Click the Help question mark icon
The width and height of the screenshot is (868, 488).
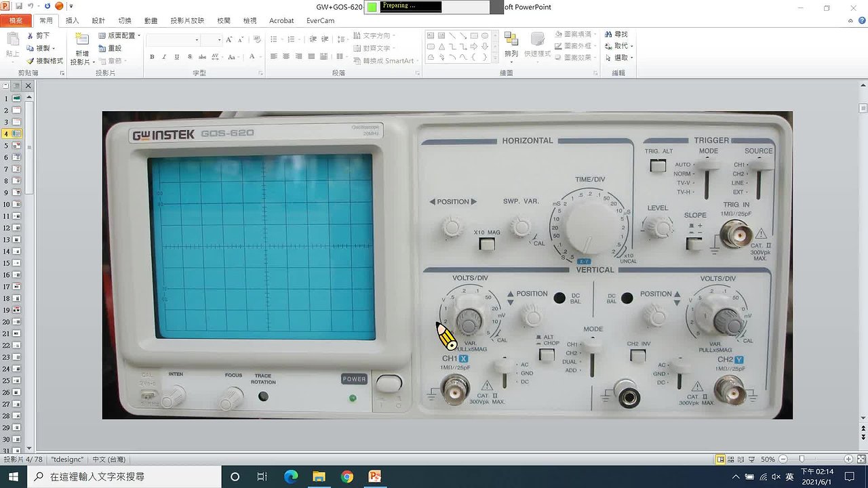click(x=861, y=21)
